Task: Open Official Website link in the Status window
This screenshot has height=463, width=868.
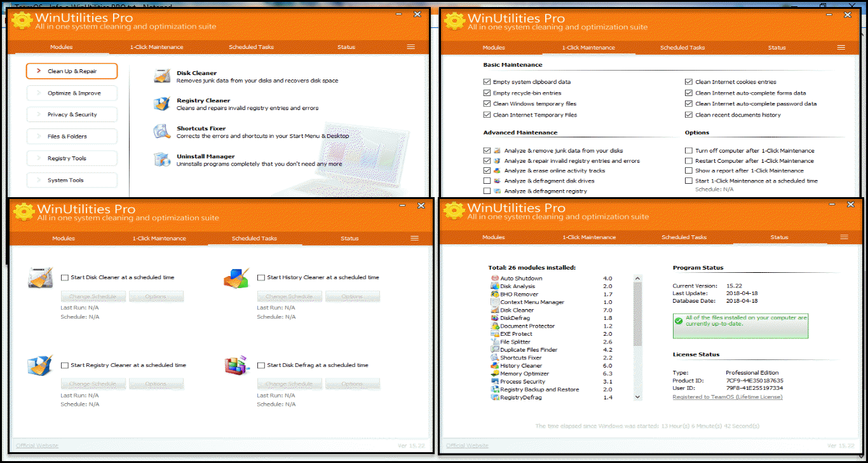Action: point(467,446)
